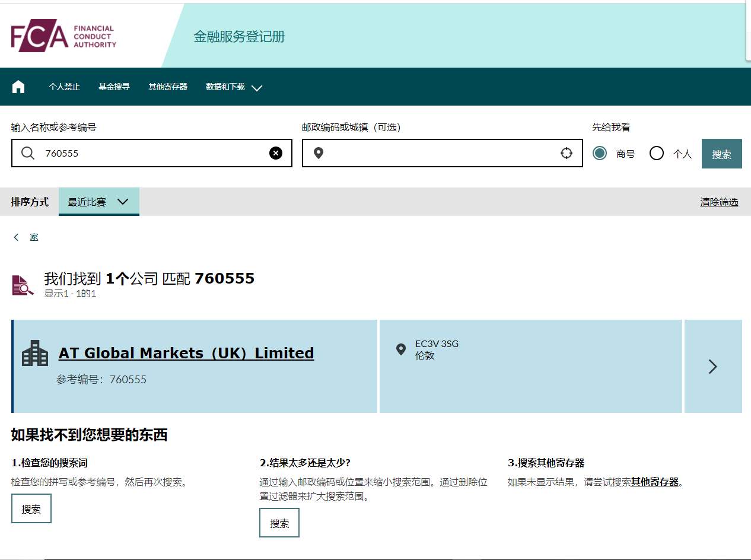Screen dimensions: 751x560
Task: Click the location pin icon in postcode field
Action: pyautogui.click(x=319, y=153)
